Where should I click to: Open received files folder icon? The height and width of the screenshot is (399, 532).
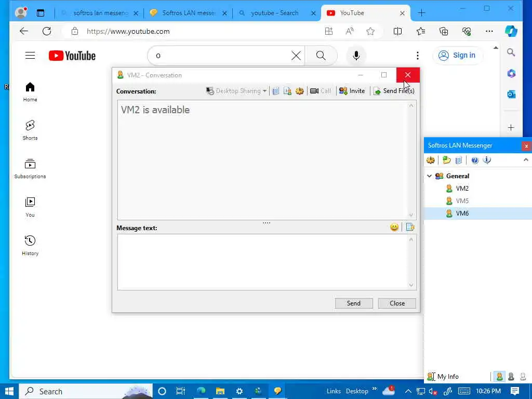click(x=446, y=160)
